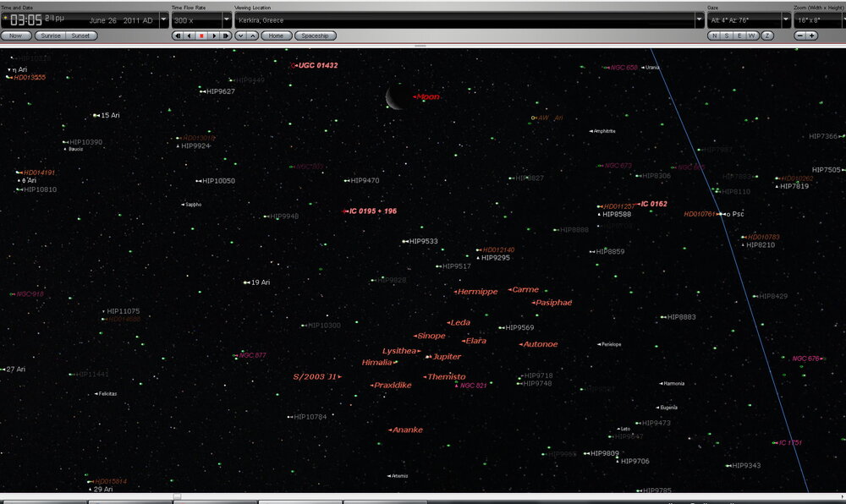Launch Spaceship mode with the Spaceship button
The image size is (846, 504).
pyautogui.click(x=316, y=36)
